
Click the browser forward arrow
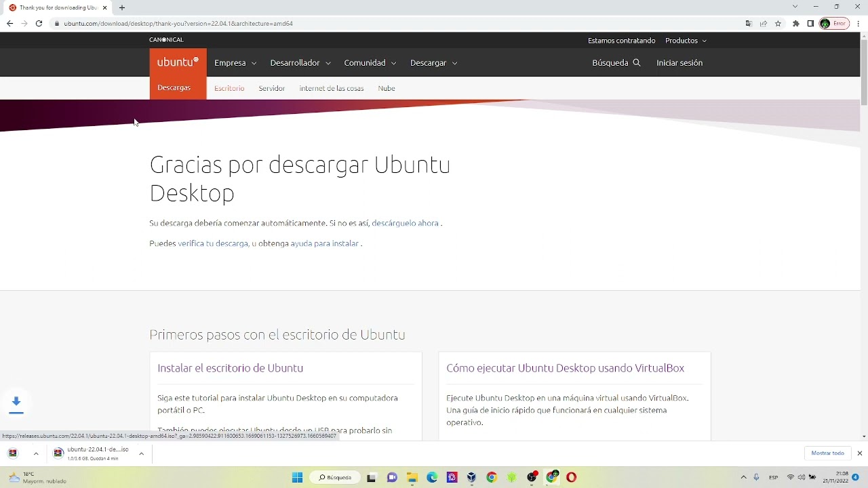coord(24,23)
